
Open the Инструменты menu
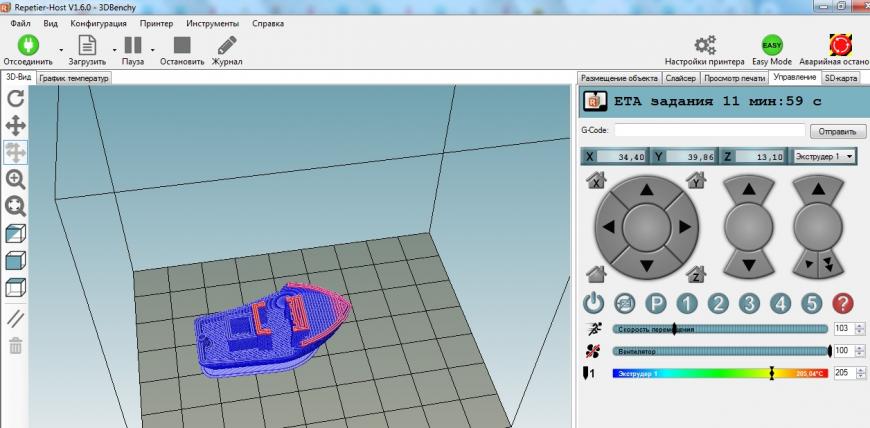coord(213,23)
